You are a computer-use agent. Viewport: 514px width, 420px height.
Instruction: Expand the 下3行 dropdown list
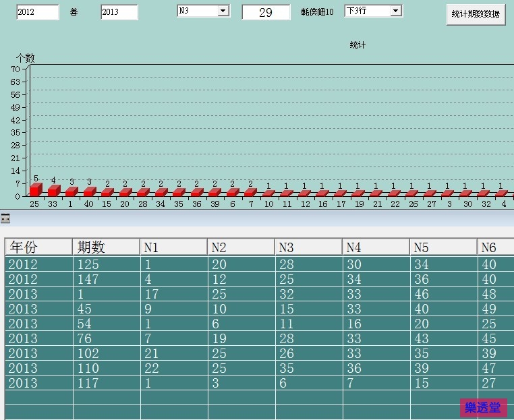pos(396,11)
